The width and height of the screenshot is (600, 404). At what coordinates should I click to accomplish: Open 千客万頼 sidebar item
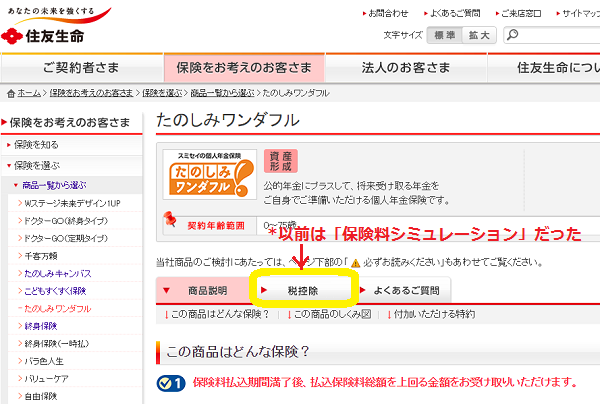(x=41, y=256)
